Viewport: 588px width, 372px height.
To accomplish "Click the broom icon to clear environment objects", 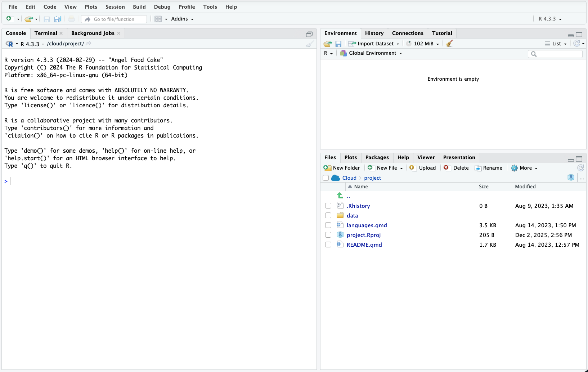I will 449,44.
